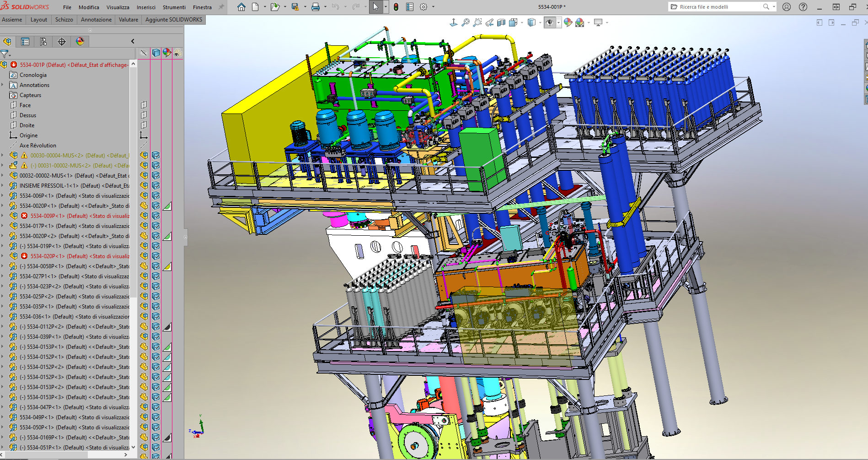Click the Rebuild traffic light icon
Viewport: 868px width, 460px height.
[x=396, y=7]
